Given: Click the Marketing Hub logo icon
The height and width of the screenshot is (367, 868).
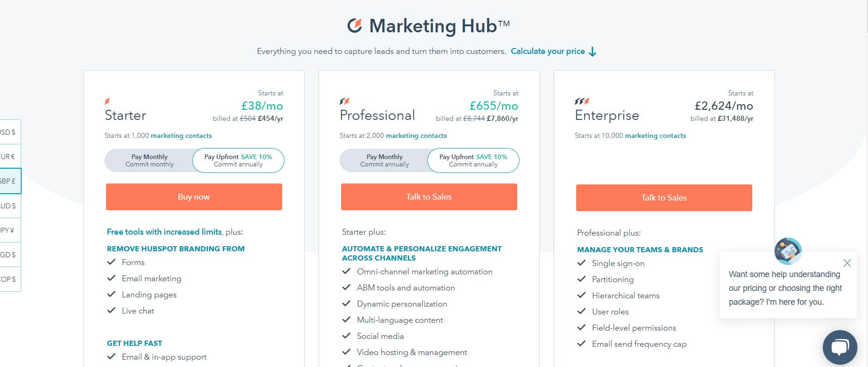Looking at the screenshot, I should [354, 25].
